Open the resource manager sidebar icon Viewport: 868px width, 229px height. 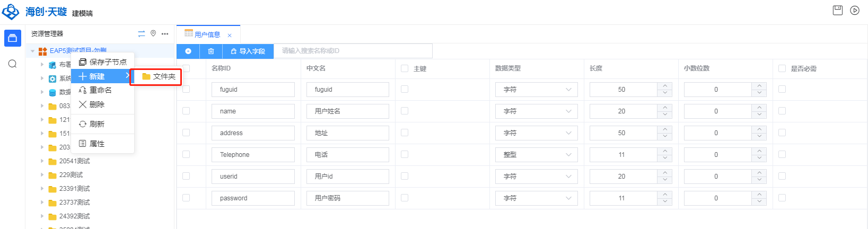[x=13, y=38]
